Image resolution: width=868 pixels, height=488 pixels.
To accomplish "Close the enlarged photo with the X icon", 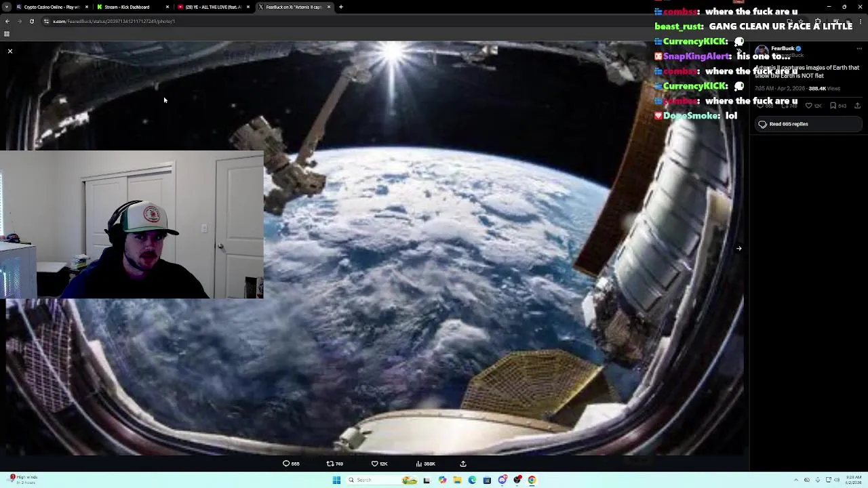I will (10, 52).
